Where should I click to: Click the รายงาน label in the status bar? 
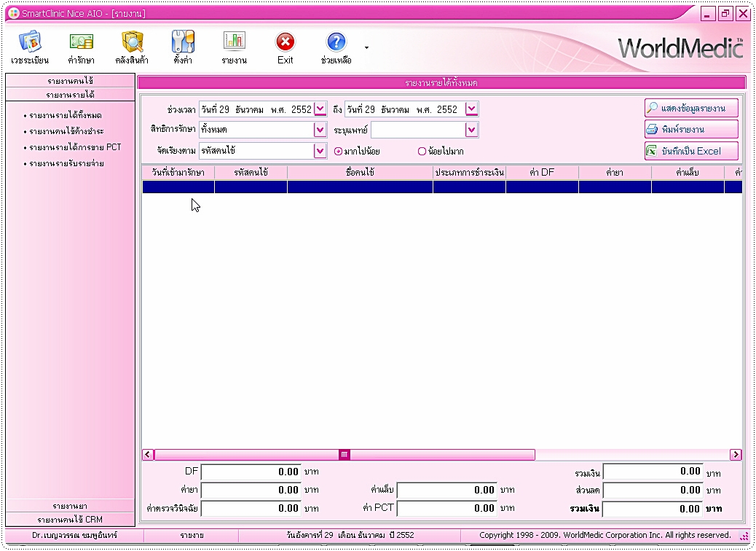[192, 535]
